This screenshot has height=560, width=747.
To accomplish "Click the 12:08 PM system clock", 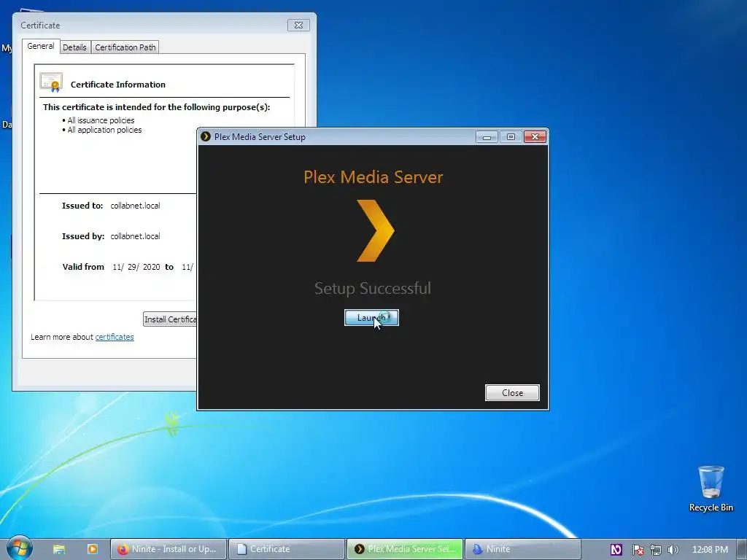I will (x=710, y=550).
